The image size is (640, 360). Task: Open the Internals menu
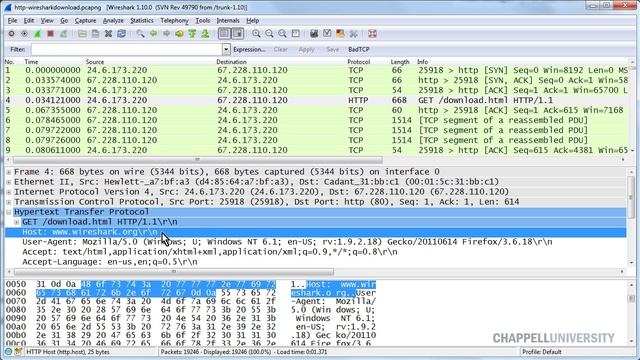pyautogui.click(x=228, y=20)
